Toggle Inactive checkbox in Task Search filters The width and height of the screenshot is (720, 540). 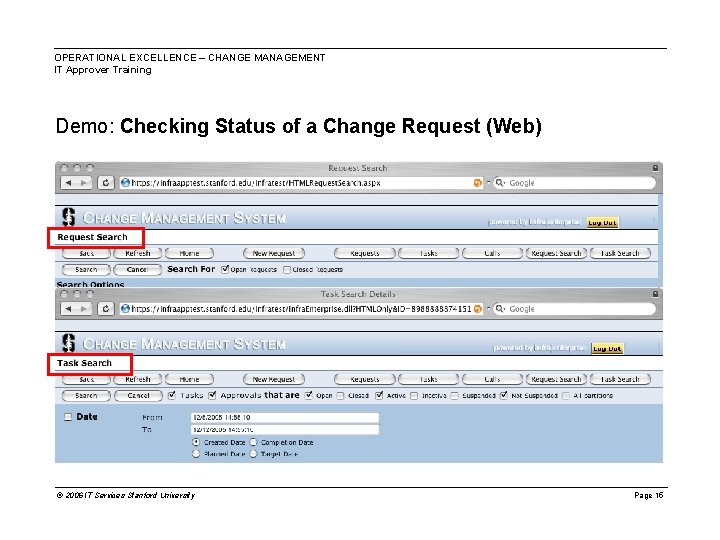point(414,395)
